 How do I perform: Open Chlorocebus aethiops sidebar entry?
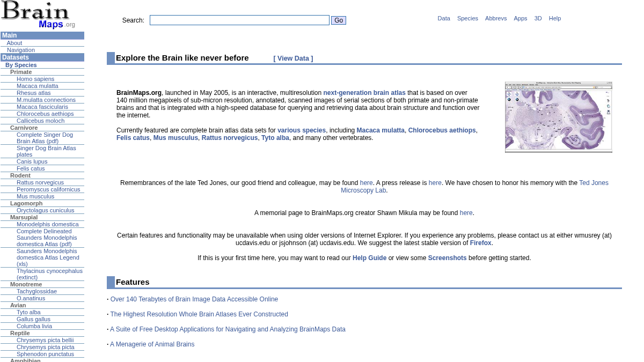[45, 114]
